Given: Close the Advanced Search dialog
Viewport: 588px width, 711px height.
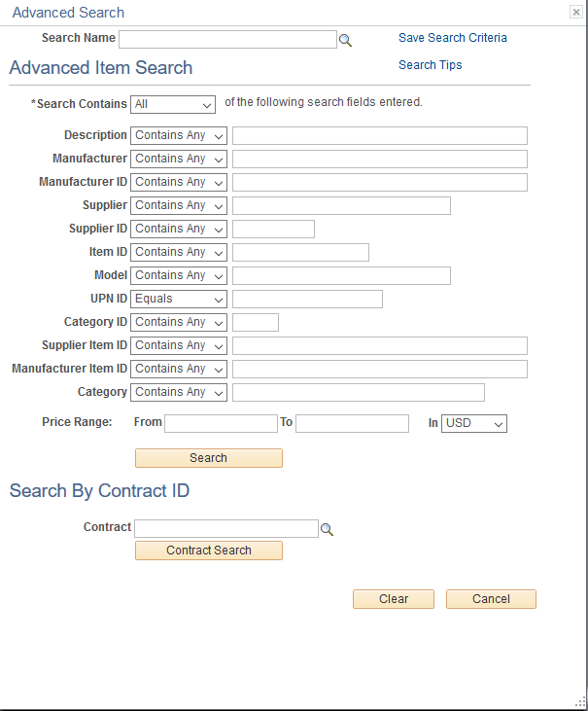Looking at the screenshot, I should point(575,13).
